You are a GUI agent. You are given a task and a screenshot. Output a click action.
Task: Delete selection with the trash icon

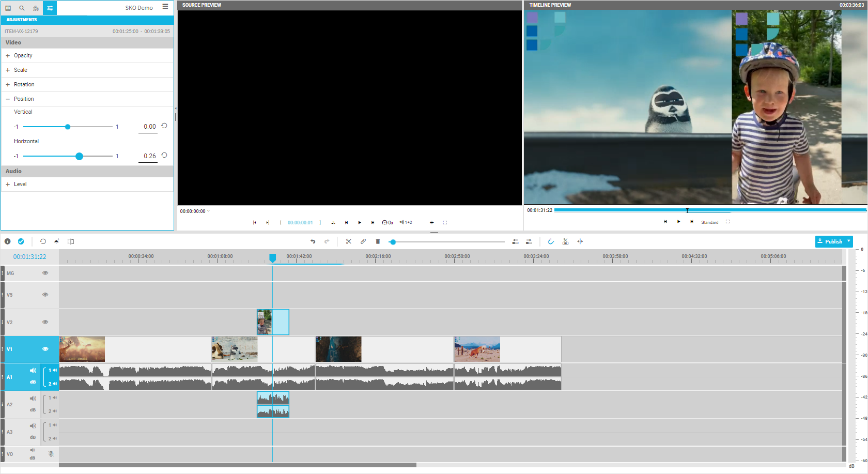(x=378, y=241)
